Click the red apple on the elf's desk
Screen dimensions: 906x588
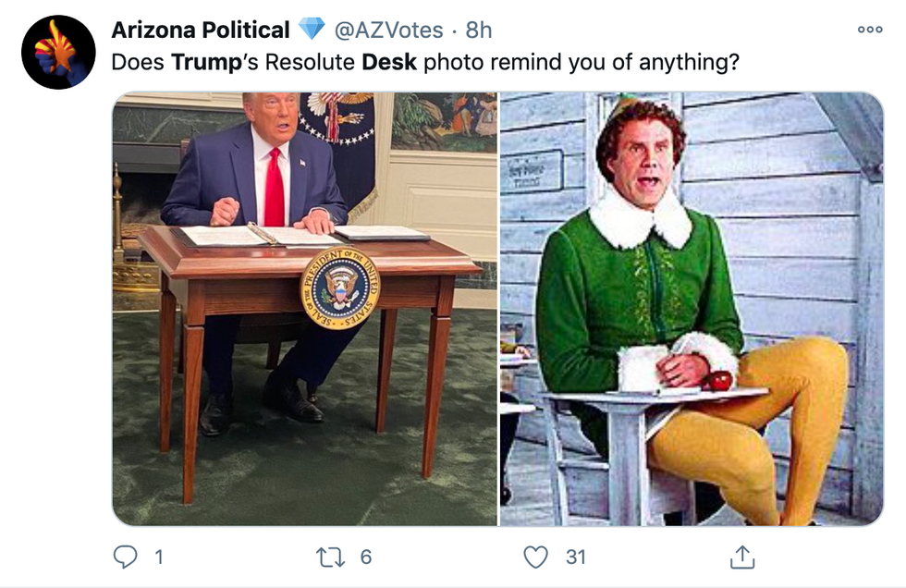(x=720, y=380)
